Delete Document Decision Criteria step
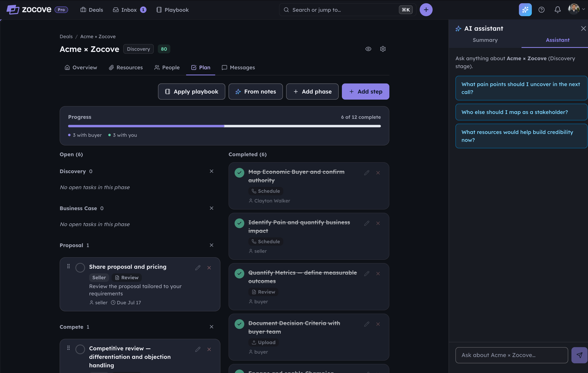The width and height of the screenshot is (588, 373). pyautogui.click(x=378, y=324)
